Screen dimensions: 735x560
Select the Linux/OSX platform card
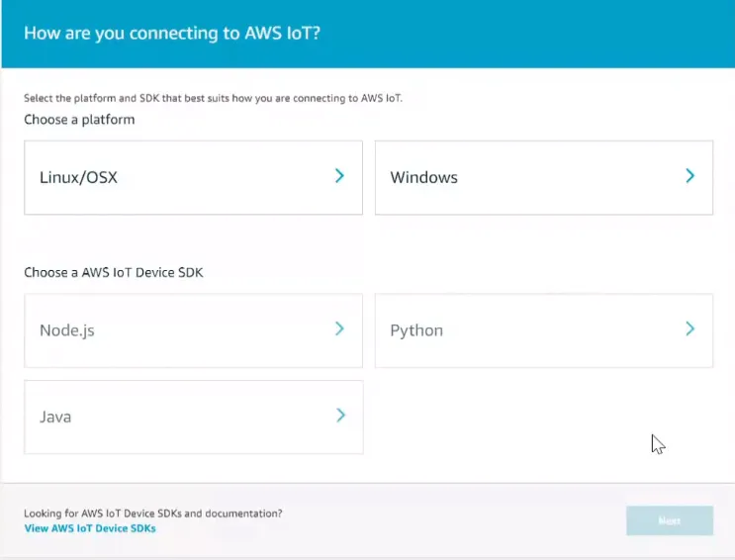(193, 178)
